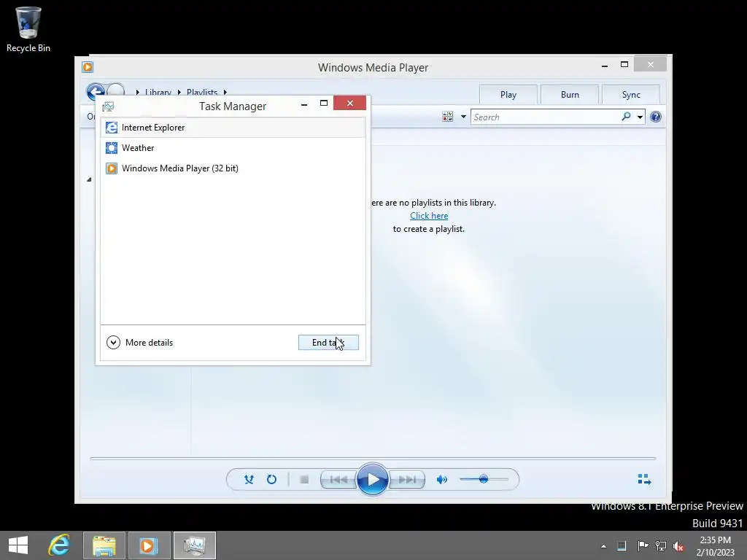The image size is (747, 560).
Task: Minimize the Task Manager window
Action: coord(304,104)
